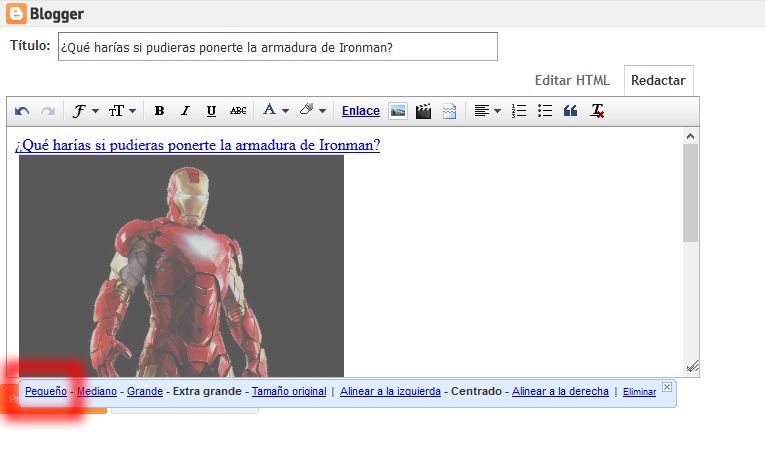The height and width of the screenshot is (468, 765).
Task: Apply strikethrough (ABC) formatting
Action: 238,111
